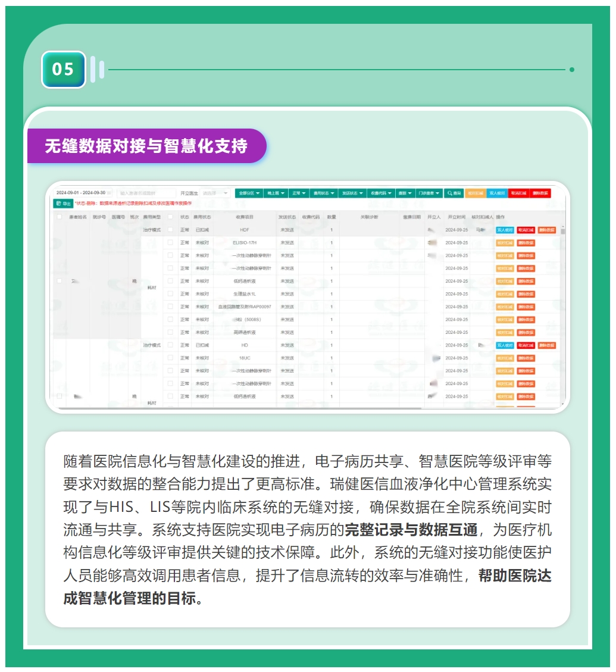
Task: Expand the 费用状态 filter dropdown
Action: (x=324, y=193)
